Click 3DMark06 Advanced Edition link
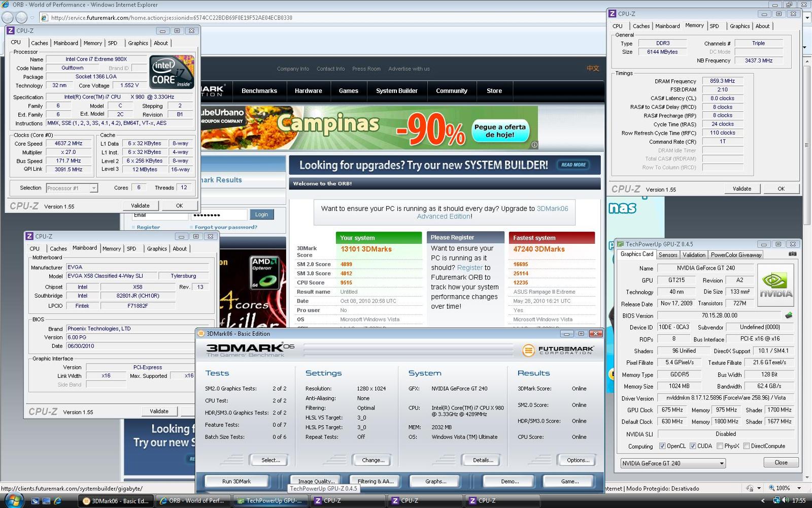Screen dimensions: 812x508 [493, 212]
